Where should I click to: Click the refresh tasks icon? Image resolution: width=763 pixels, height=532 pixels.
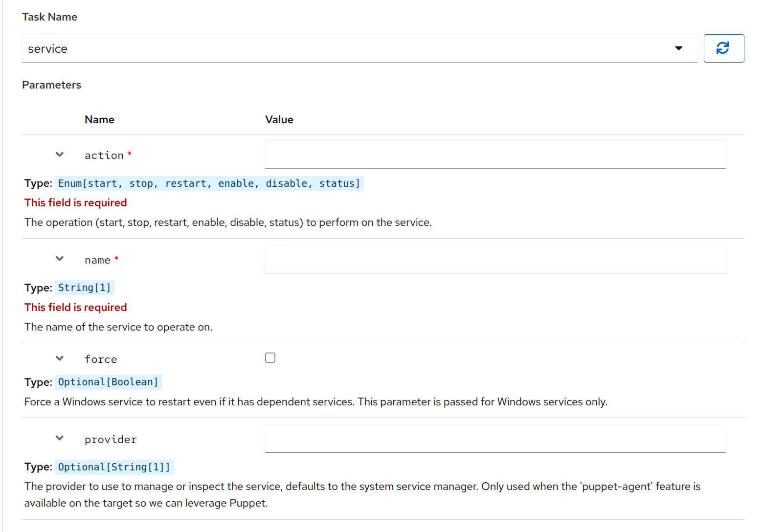(x=723, y=48)
